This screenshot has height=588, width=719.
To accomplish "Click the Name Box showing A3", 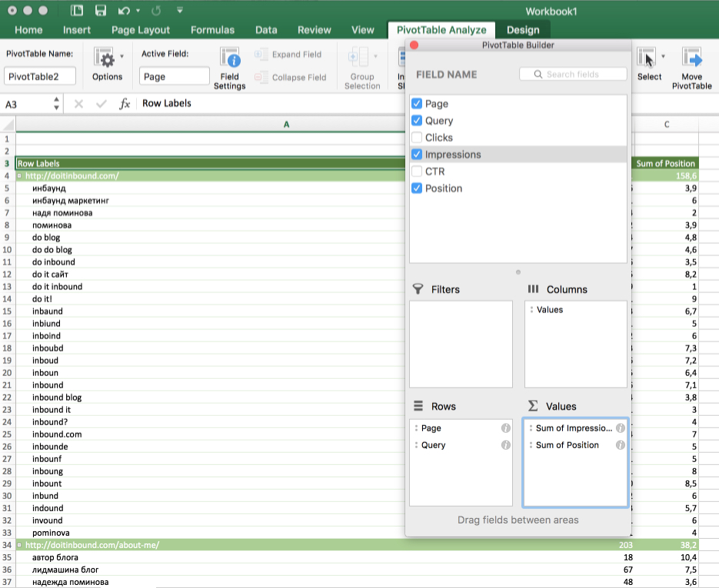I will click(27, 104).
